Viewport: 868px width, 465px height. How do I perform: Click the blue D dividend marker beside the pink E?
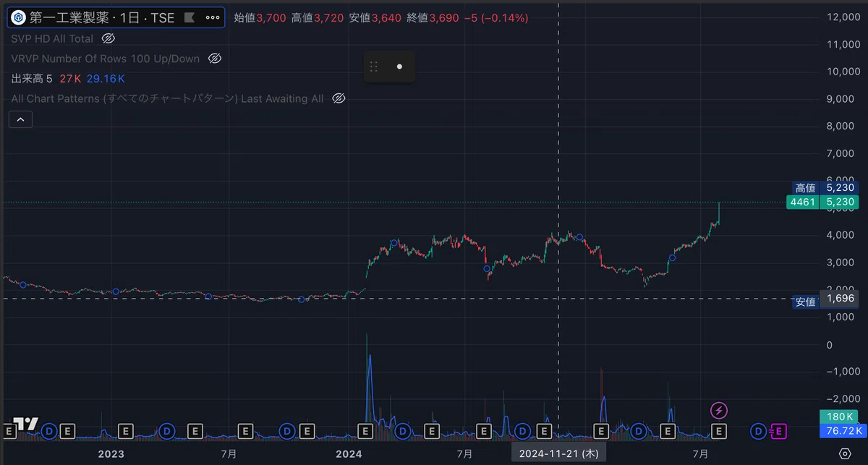click(x=759, y=432)
